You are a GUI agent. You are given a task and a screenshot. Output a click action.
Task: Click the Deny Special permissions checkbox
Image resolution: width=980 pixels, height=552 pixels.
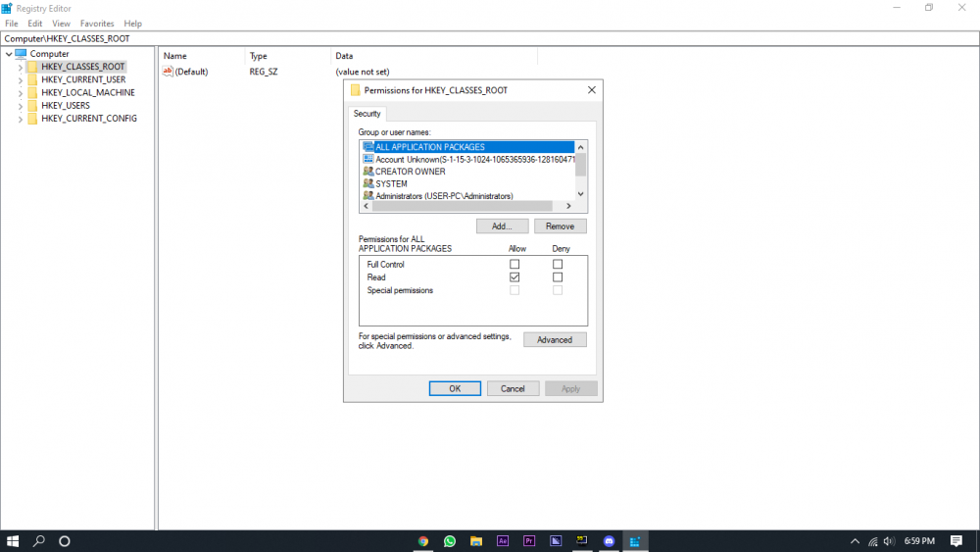point(558,290)
